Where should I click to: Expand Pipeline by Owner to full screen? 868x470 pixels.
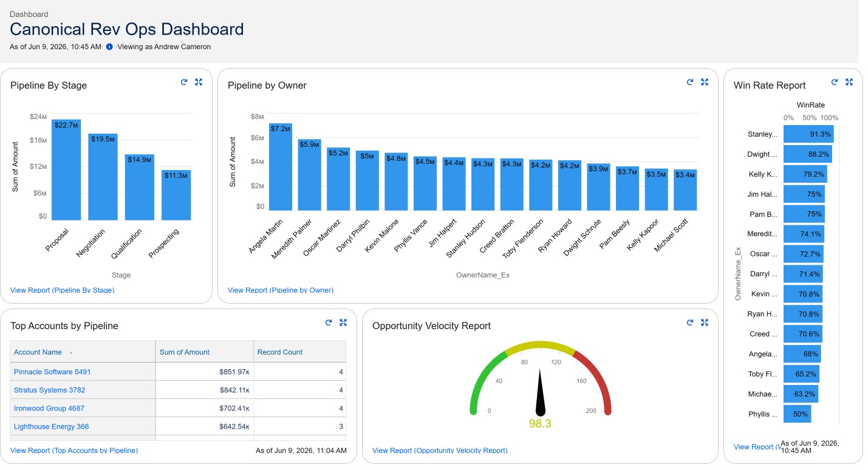(705, 82)
